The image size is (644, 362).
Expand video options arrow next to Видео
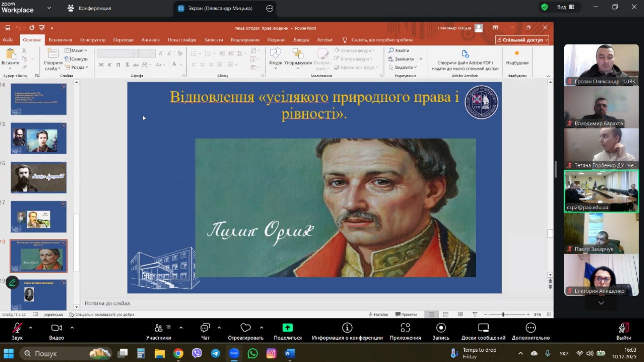point(72,327)
